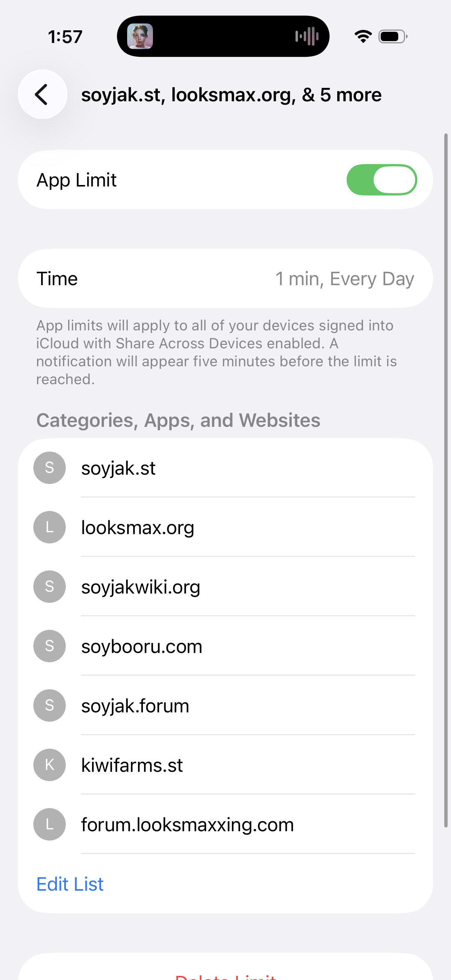Tap the soyjak.st site icon
This screenshot has width=451, height=980.
click(x=49, y=468)
